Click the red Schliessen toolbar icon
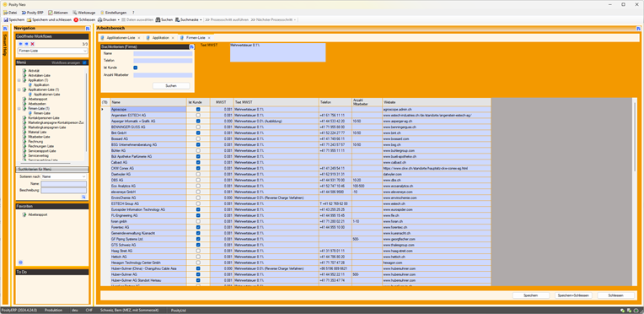Image resolution: width=644 pixels, height=314 pixels. [76, 19]
